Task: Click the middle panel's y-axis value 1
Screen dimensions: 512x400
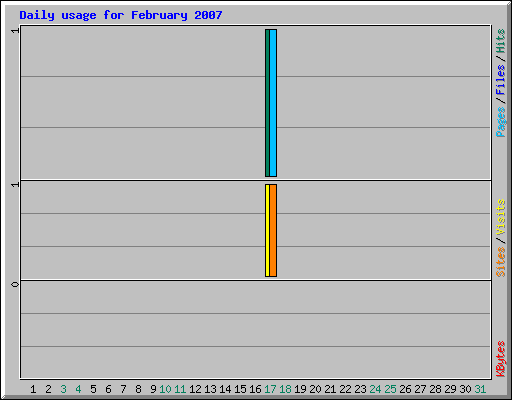Action: [x=15, y=185]
